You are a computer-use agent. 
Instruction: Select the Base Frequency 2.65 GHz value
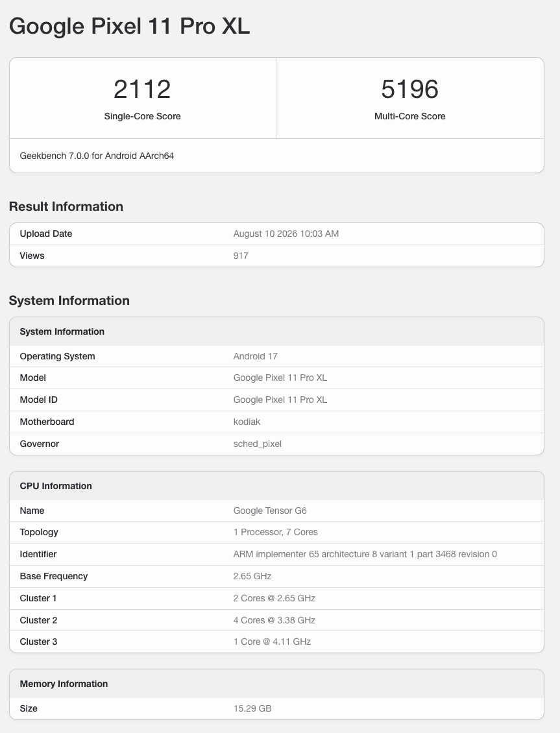[252, 576]
